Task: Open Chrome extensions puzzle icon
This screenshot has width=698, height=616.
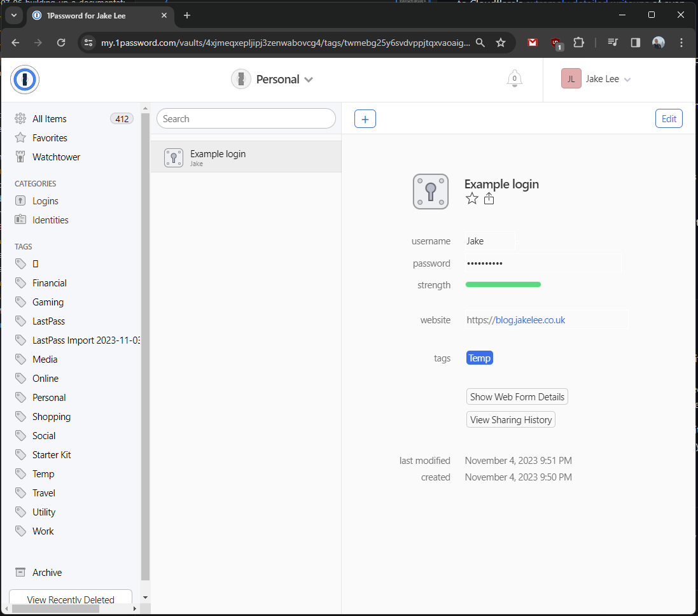Action: 578,42
